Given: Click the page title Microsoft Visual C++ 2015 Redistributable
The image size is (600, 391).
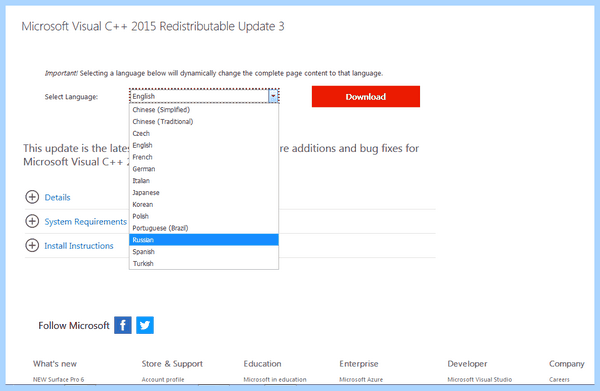Looking at the screenshot, I should [x=153, y=26].
